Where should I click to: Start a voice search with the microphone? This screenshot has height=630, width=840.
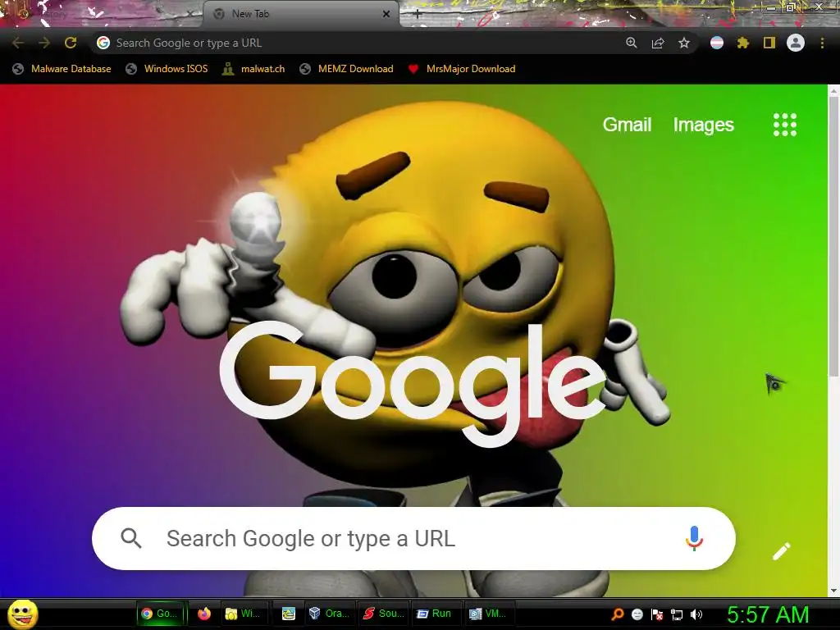click(x=694, y=538)
